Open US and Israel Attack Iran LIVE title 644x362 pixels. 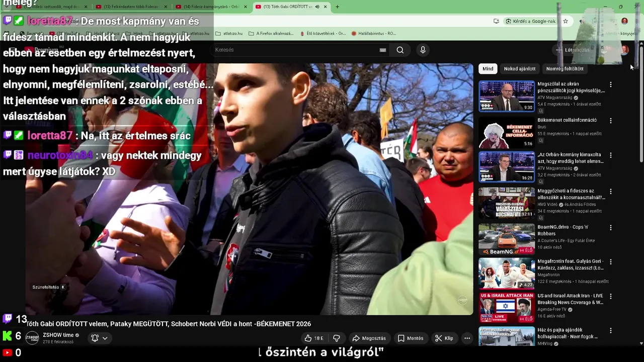571,299
